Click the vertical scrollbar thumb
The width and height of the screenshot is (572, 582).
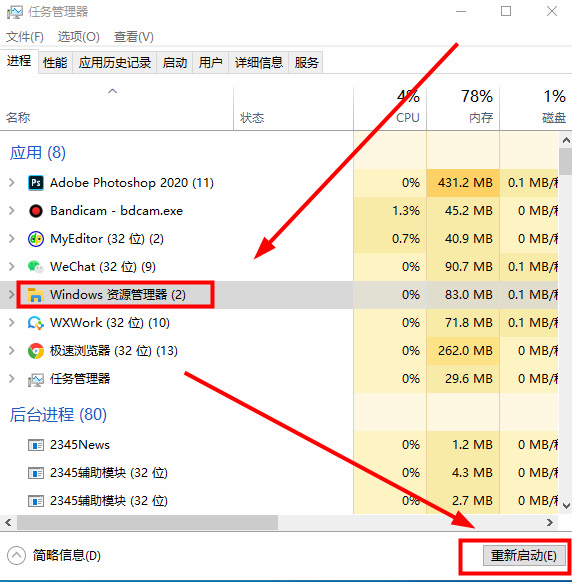point(566,161)
